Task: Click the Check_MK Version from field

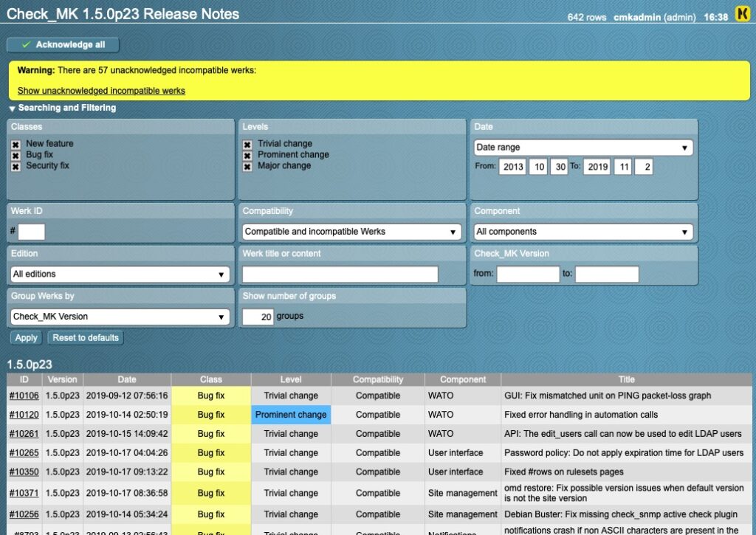Action: [528, 275]
